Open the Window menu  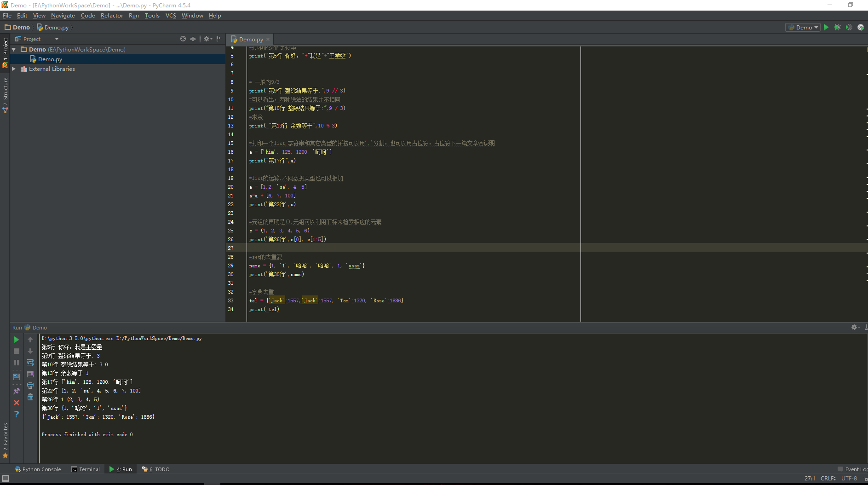point(192,16)
